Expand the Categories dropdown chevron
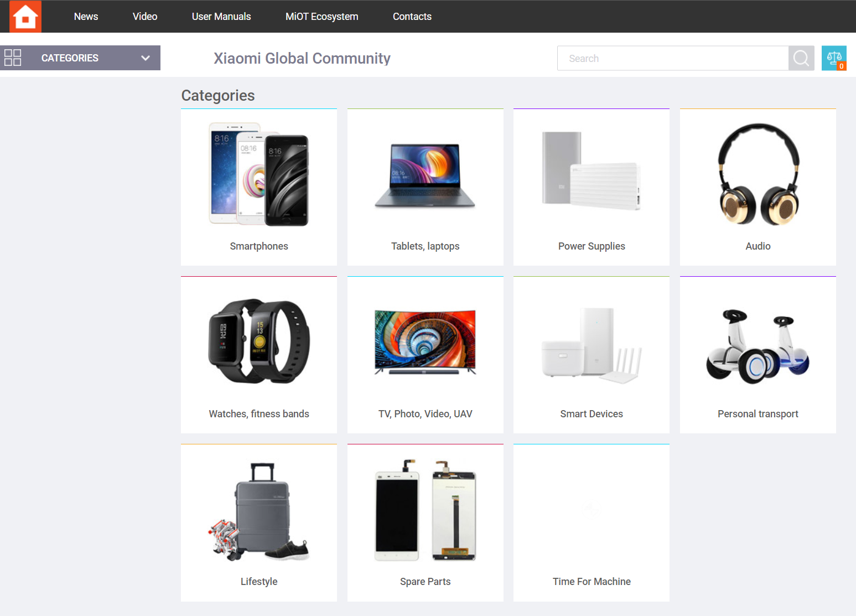This screenshot has height=616, width=856. coord(146,58)
